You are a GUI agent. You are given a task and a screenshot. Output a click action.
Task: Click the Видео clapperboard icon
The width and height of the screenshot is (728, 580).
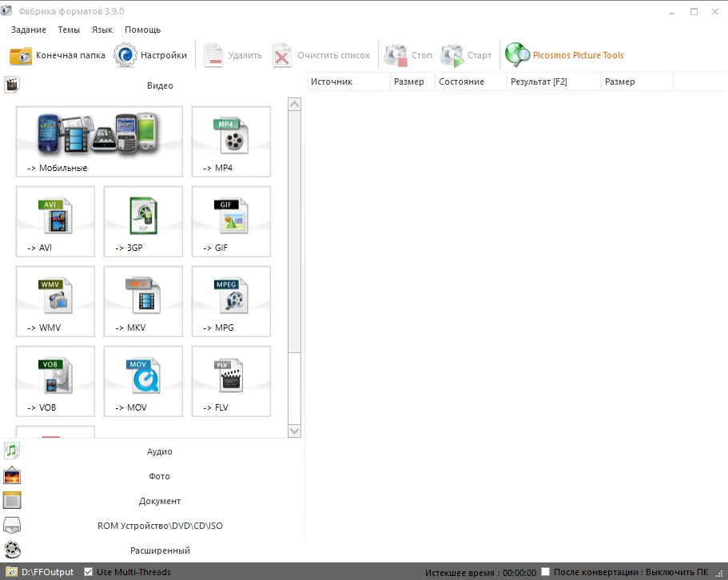click(12, 85)
